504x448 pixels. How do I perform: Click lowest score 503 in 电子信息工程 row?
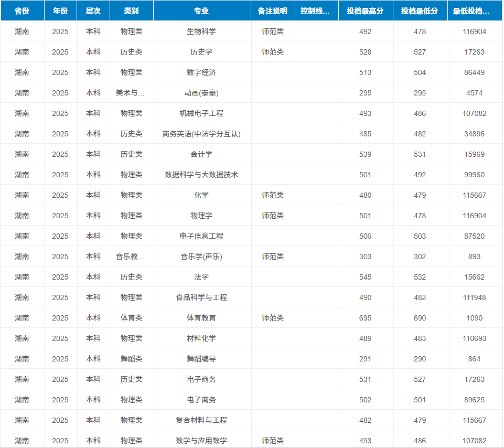pyautogui.click(x=420, y=236)
